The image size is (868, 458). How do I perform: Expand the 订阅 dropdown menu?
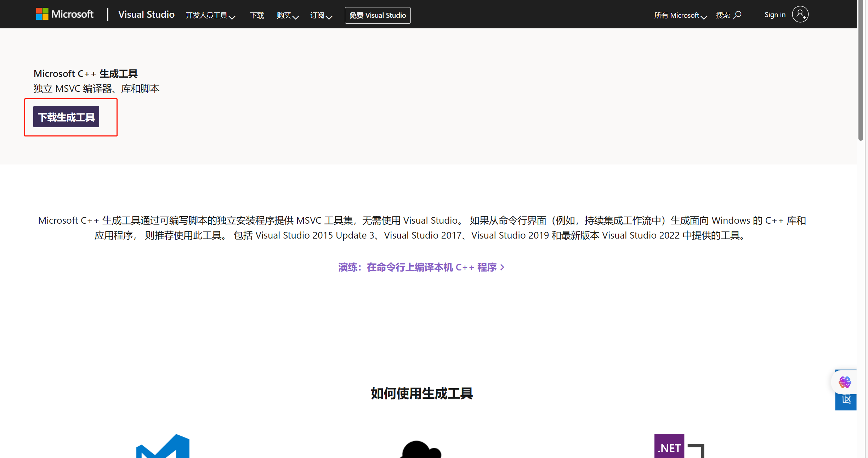click(321, 15)
